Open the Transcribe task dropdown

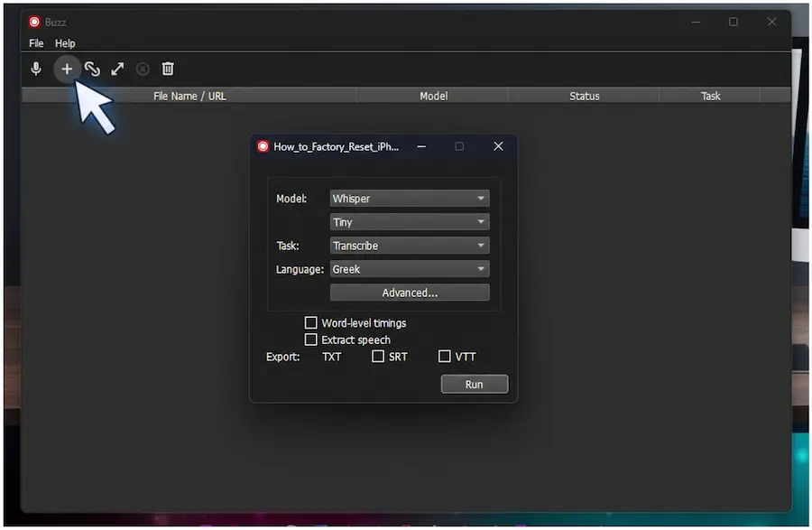tap(410, 246)
